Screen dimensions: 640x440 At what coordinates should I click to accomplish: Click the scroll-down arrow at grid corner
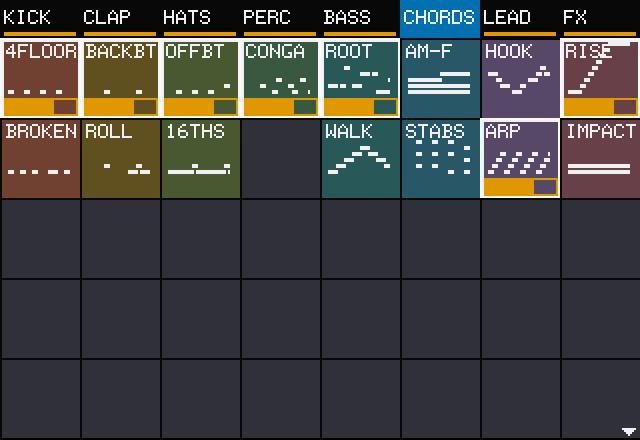click(x=629, y=431)
